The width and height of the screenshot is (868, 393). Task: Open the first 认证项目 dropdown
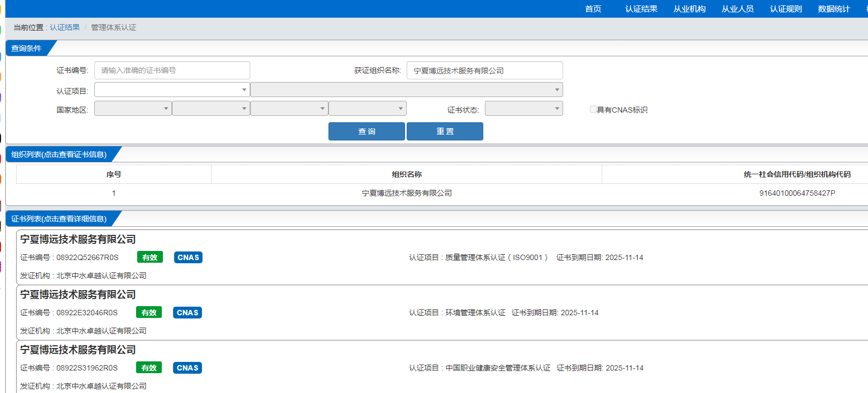click(171, 90)
